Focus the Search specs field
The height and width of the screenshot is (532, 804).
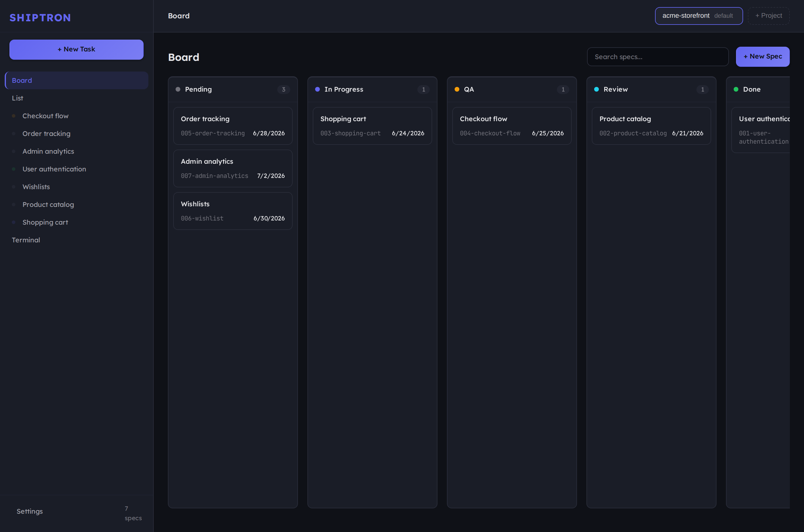coord(658,57)
